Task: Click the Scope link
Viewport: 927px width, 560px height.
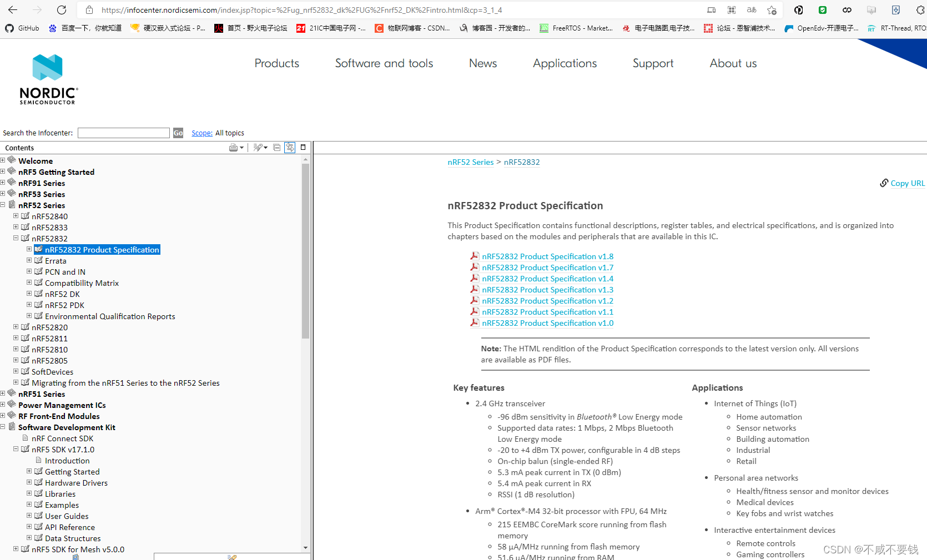Action: coord(202,133)
